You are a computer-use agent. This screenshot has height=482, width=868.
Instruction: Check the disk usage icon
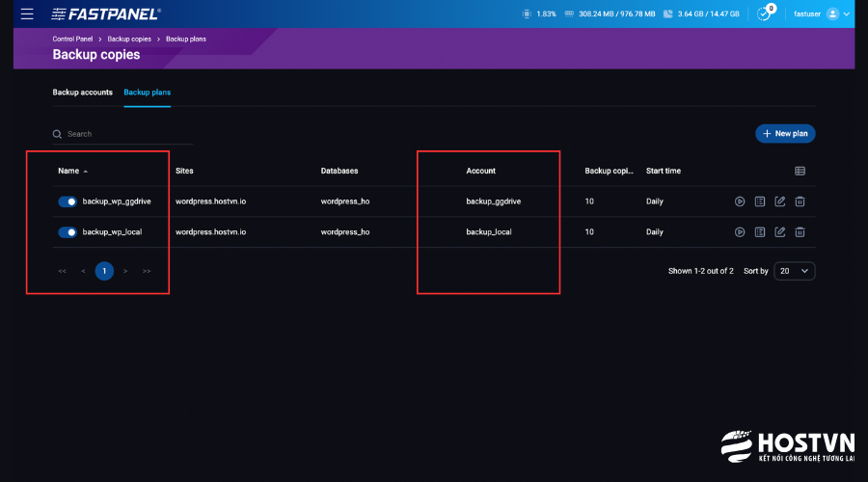pos(668,13)
